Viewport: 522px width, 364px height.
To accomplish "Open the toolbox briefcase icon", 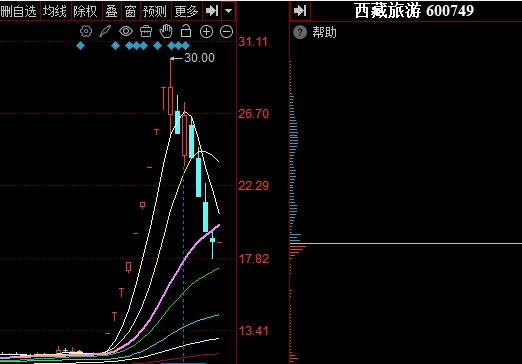I will click(146, 31).
